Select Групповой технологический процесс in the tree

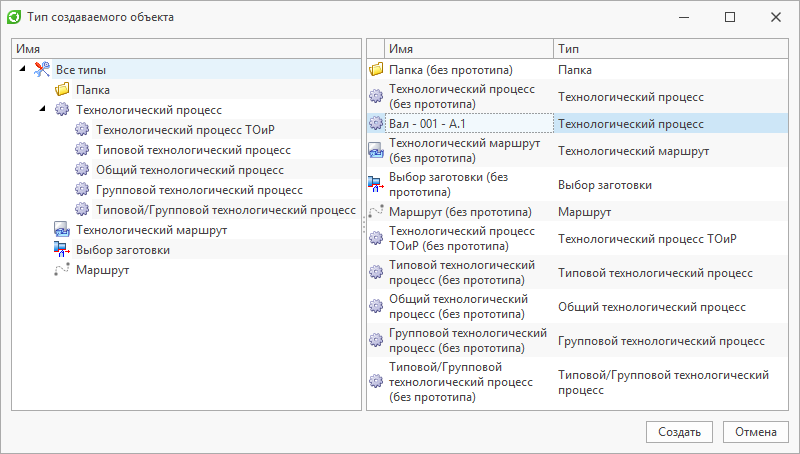199,190
